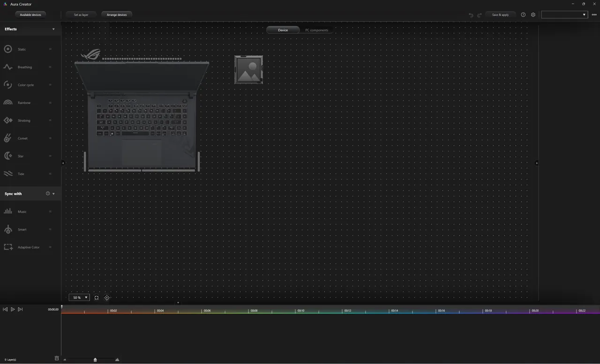Pick the Adaptive Color sync icon

point(8,247)
